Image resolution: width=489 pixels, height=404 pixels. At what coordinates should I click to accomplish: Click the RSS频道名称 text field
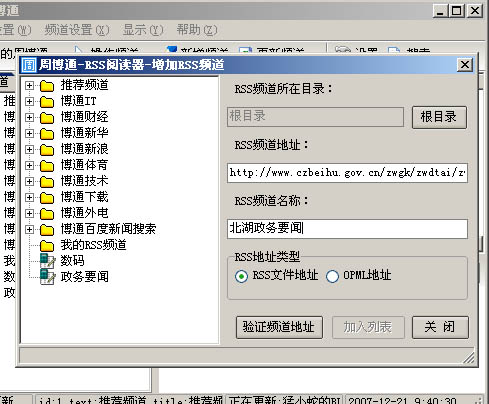tap(347, 229)
